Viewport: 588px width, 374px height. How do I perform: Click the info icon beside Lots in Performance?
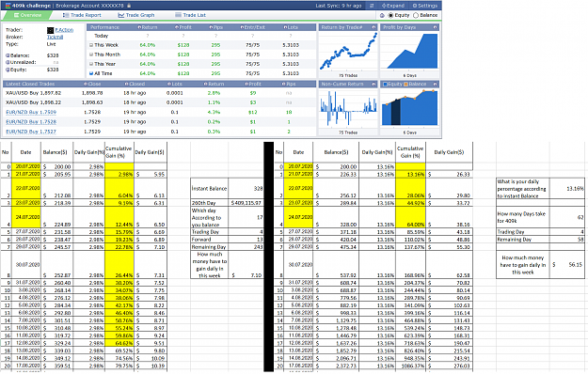pos(285,27)
